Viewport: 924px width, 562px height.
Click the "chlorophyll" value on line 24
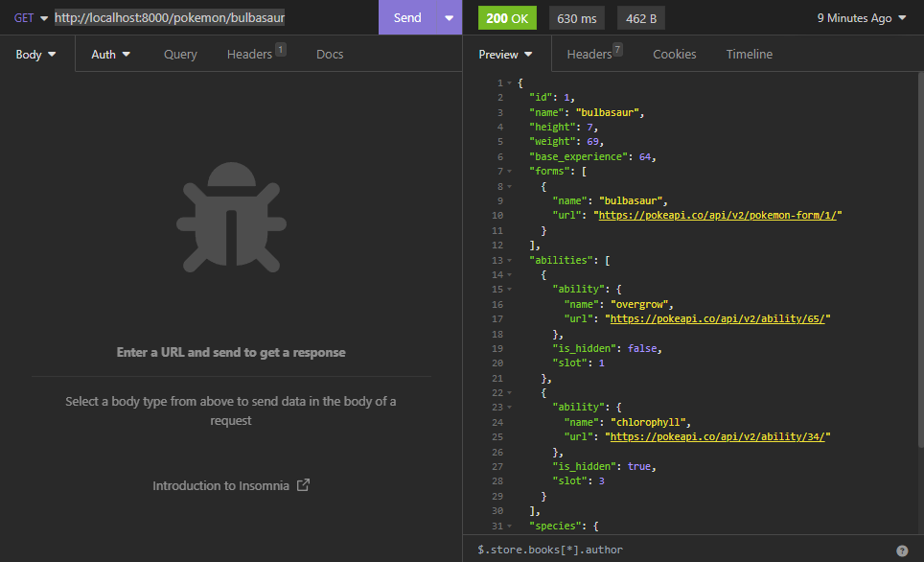click(x=648, y=422)
